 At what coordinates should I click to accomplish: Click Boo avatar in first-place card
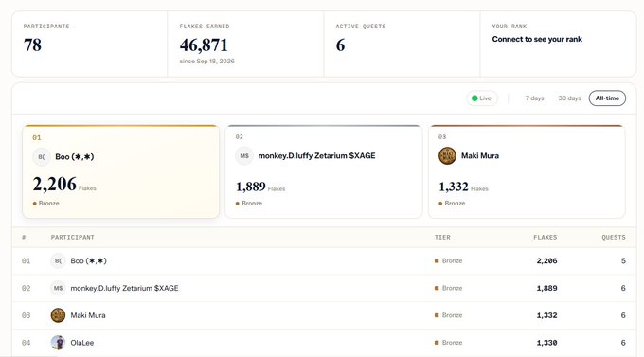coord(41,156)
